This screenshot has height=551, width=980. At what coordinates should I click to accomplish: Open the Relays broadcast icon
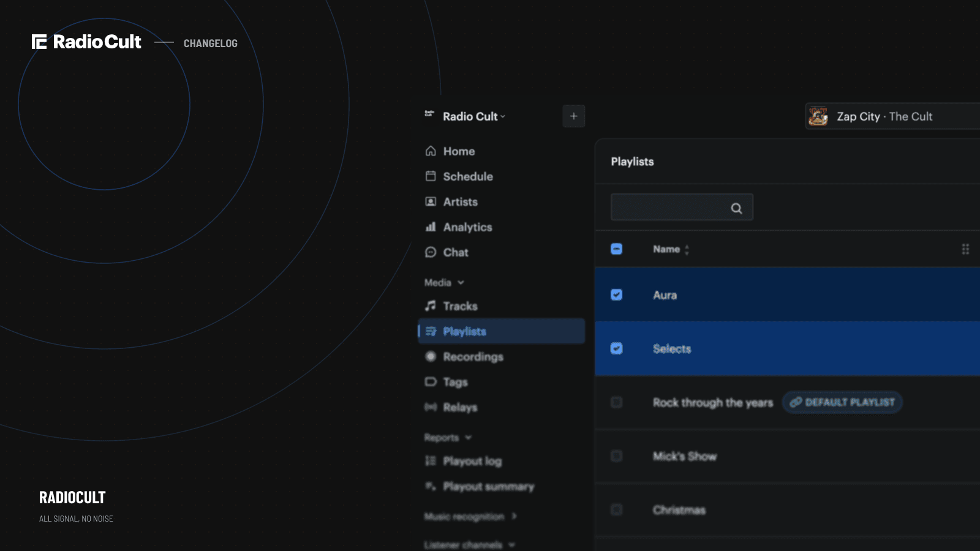point(431,407)
